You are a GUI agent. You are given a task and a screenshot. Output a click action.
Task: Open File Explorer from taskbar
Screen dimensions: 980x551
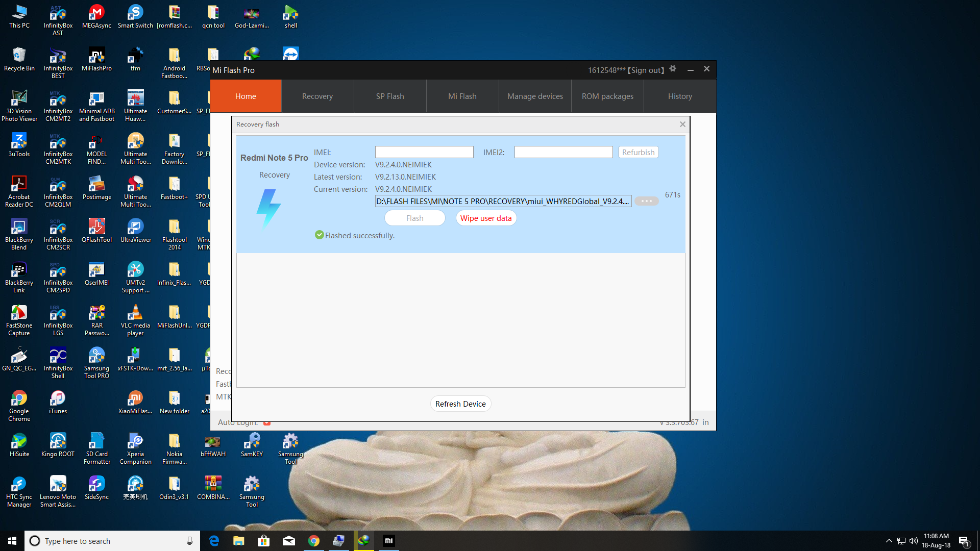click(239, 541)
